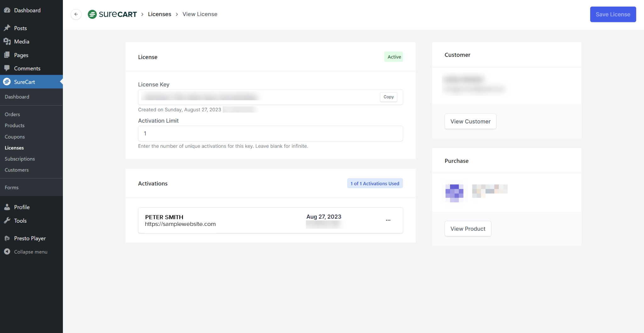Screen dimensions: 644x333
Task: Click the View Product button
Action: 468,228
